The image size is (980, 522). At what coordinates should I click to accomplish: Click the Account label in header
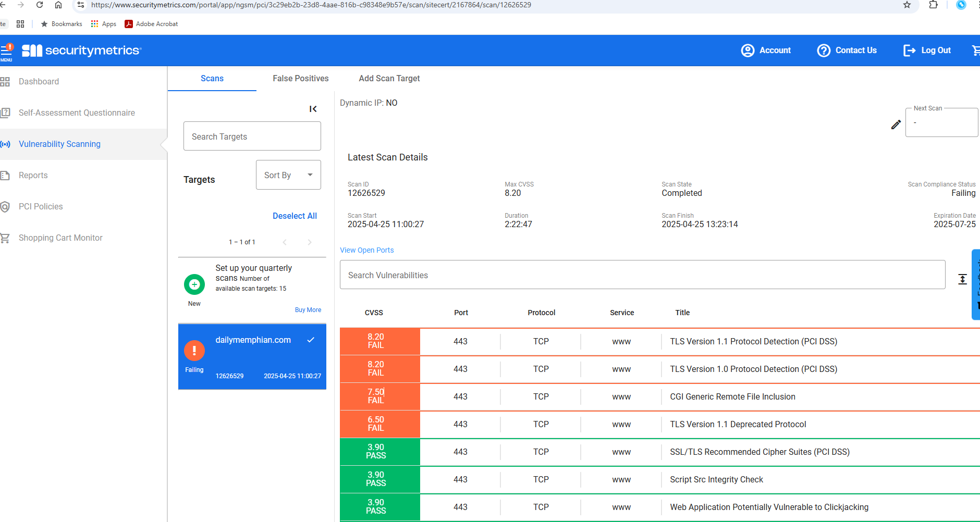775,51
